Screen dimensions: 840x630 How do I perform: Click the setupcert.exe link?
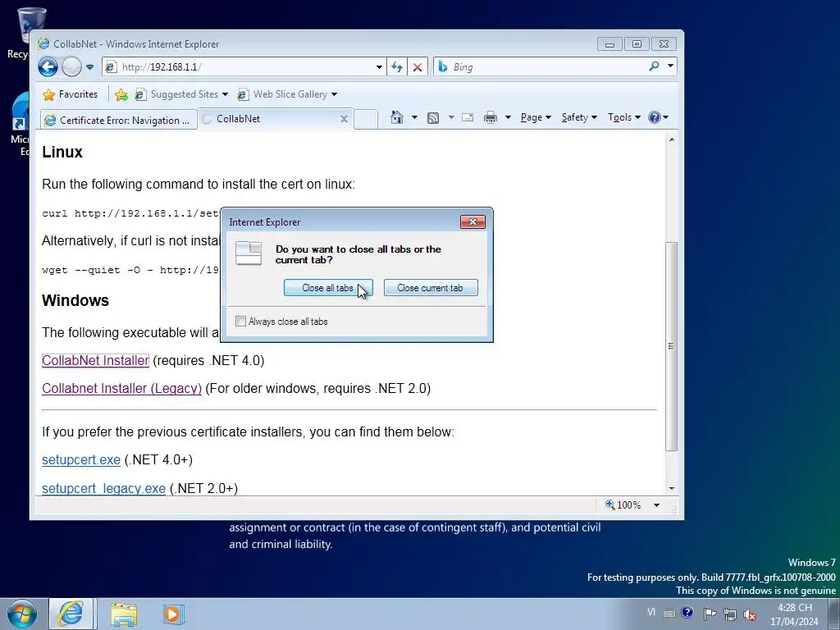point(81,459)
